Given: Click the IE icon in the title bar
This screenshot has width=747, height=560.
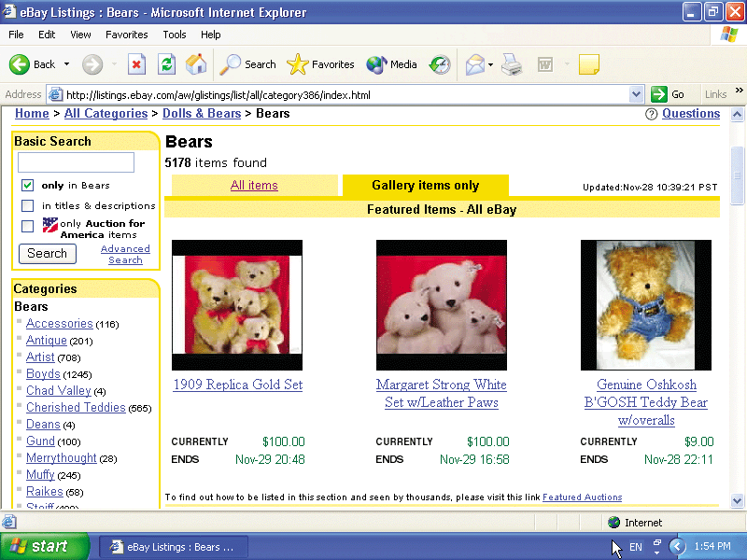Looking at the screenshot, I should click(x=9, y=11).
